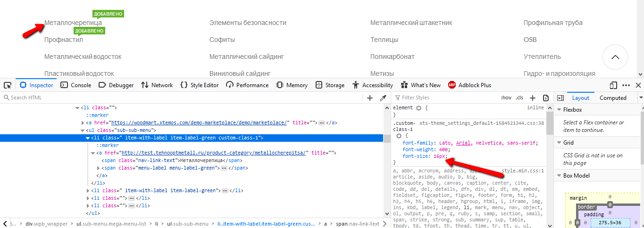Expand the woodmart.xtemos.com anchor node
The image size is (644, 228).
(x=83, y=123)
